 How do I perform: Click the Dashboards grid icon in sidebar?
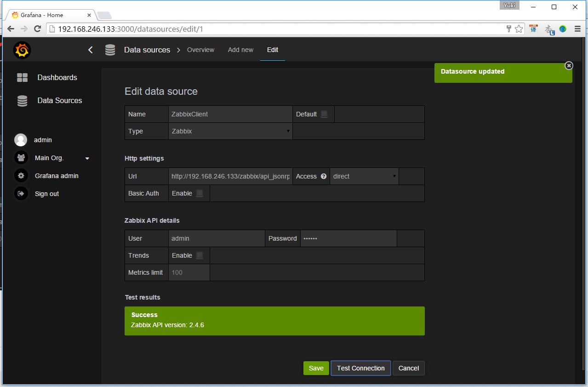tap(22, 77)
